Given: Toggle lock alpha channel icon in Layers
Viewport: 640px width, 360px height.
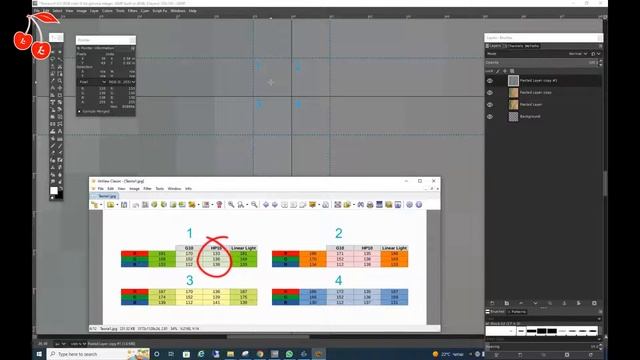Looking at the screenshot, I should 512,71.
